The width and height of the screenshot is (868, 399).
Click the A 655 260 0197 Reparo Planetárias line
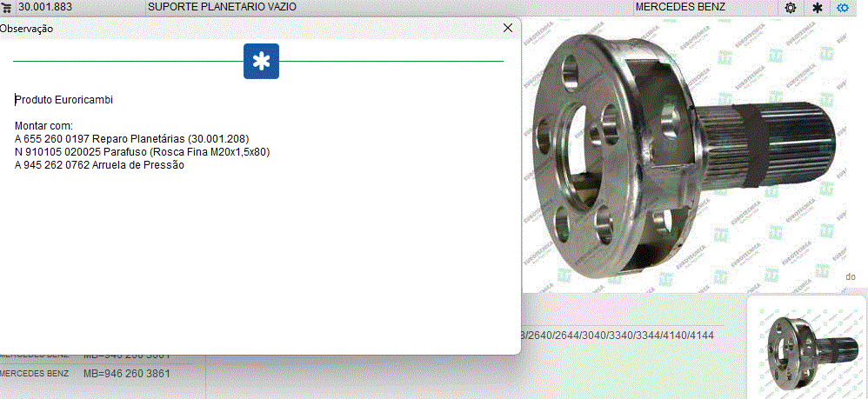(131, 138)
